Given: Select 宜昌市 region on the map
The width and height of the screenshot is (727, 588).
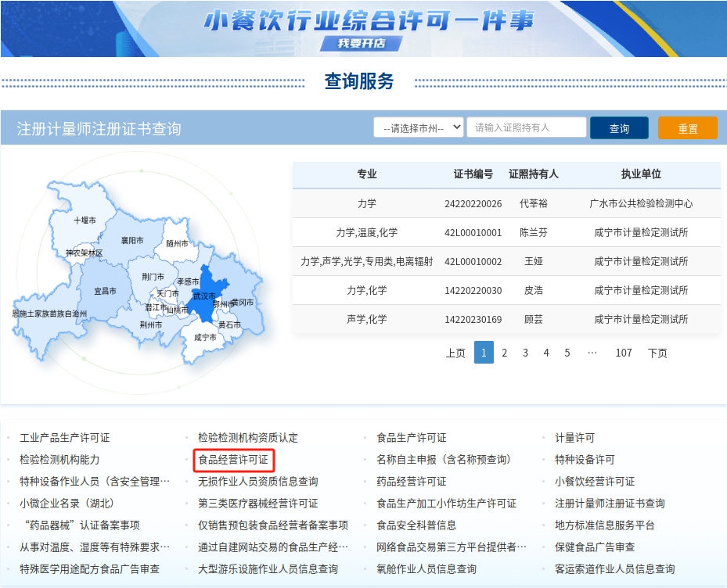Looking at the screenshot, I should (105, 291).
